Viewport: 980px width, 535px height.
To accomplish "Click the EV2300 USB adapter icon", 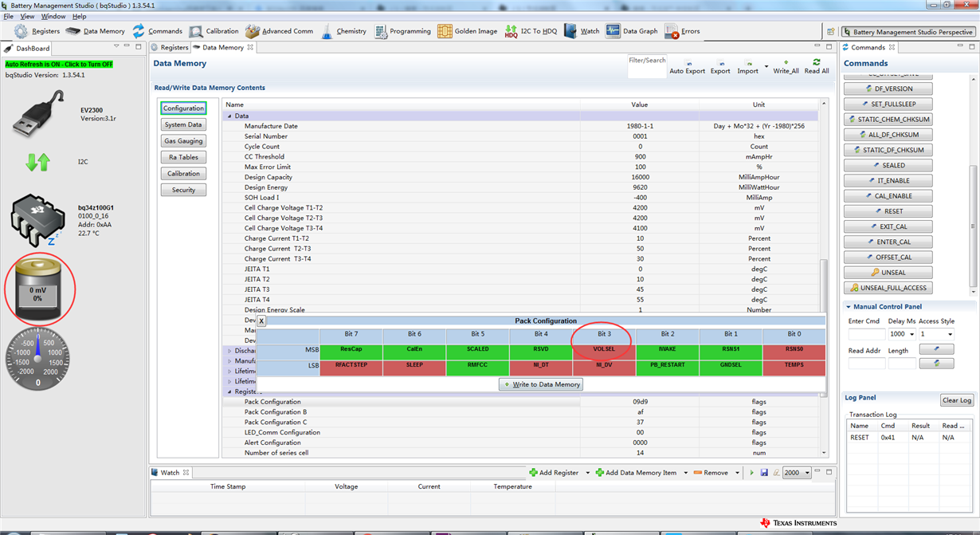I will click(x=37, y=113).
